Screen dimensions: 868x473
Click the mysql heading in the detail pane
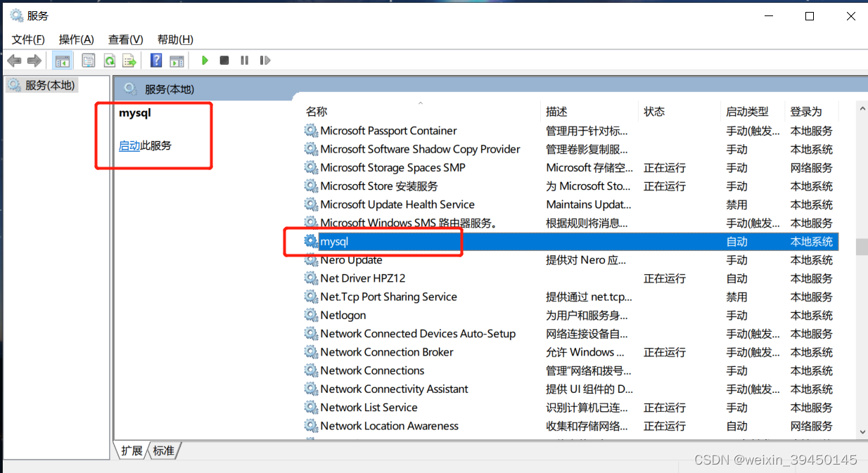click(135, 112)
